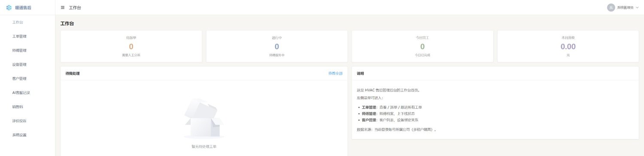Click the 工作台 page heading
644x156 pixels.
point(67,24)
